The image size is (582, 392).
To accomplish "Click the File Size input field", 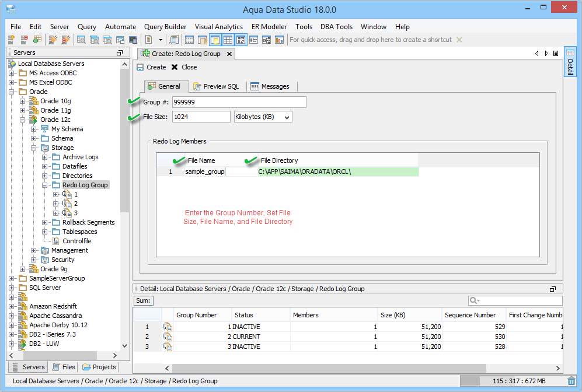I will [x=201, y=117].
